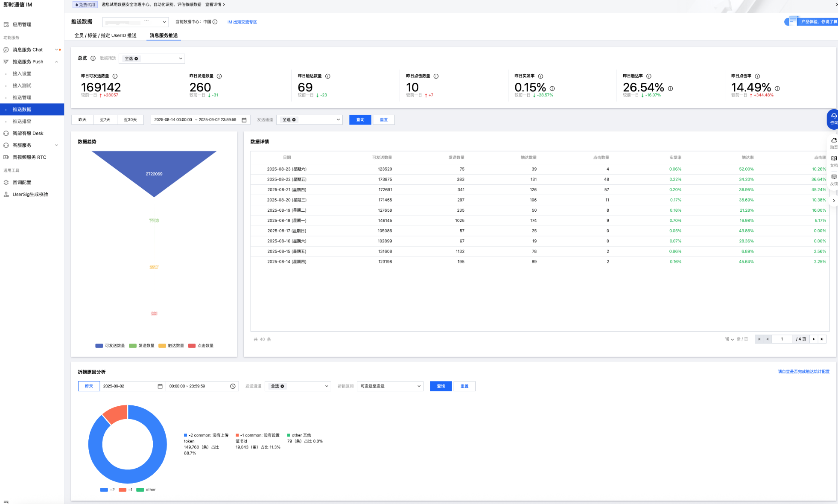This screenshot has width=838, height=504.
Task: Open 智能客服 Desk from the sidebar
Action: [28, 133]
